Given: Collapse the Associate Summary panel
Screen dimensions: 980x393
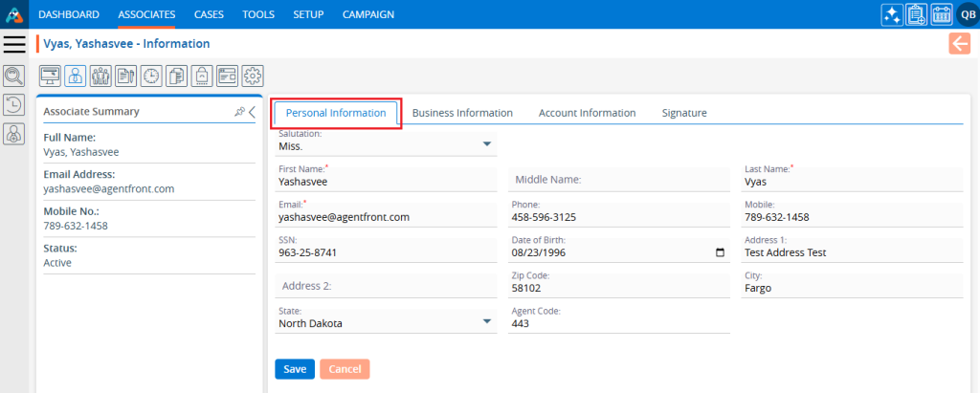Looking at the screenshot, I should pos(253,112).
